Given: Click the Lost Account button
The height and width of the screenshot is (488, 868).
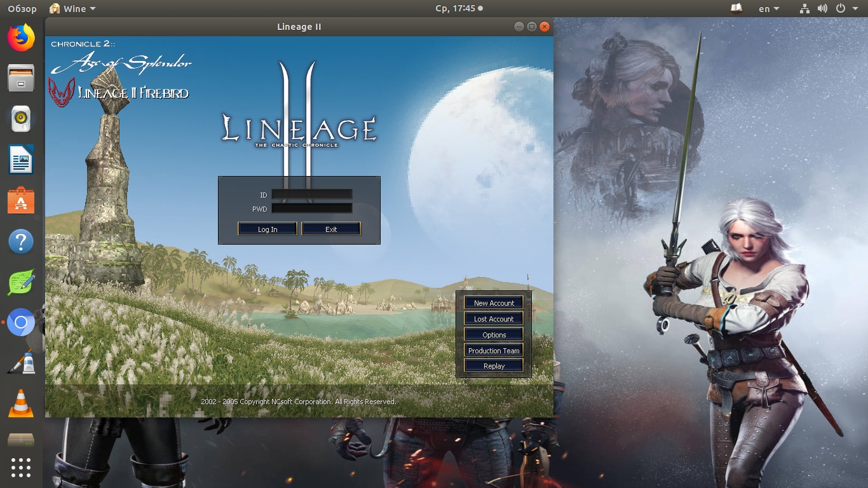Looking at the screenshot, I should 494,319.
